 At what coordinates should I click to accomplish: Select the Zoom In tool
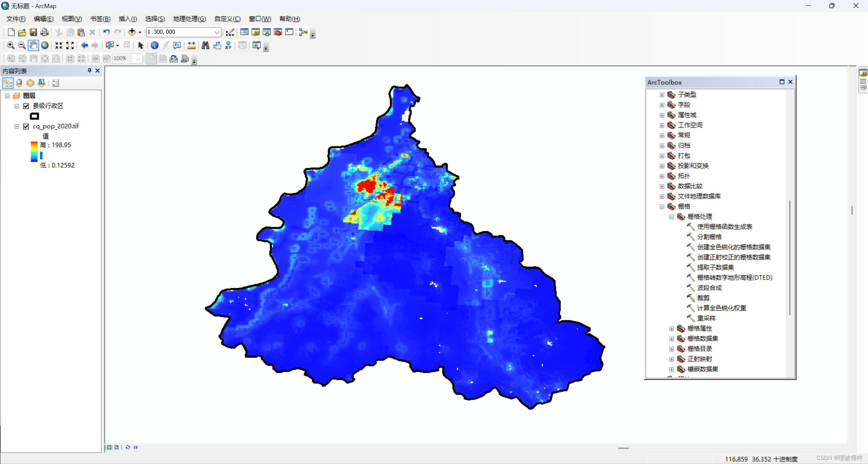[x=11, y=45]
